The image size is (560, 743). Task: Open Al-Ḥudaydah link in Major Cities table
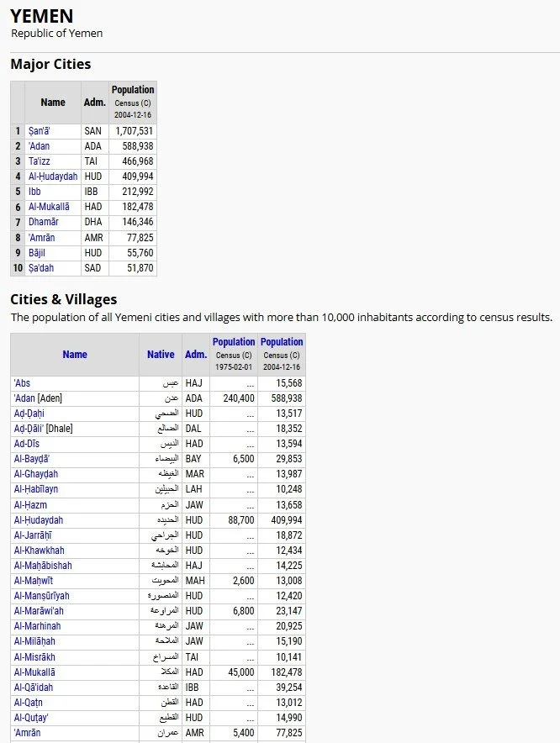coord(53,177)
